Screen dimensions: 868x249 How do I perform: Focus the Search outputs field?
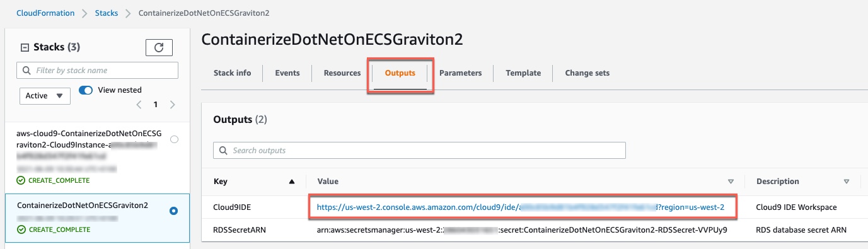point(419,150)
